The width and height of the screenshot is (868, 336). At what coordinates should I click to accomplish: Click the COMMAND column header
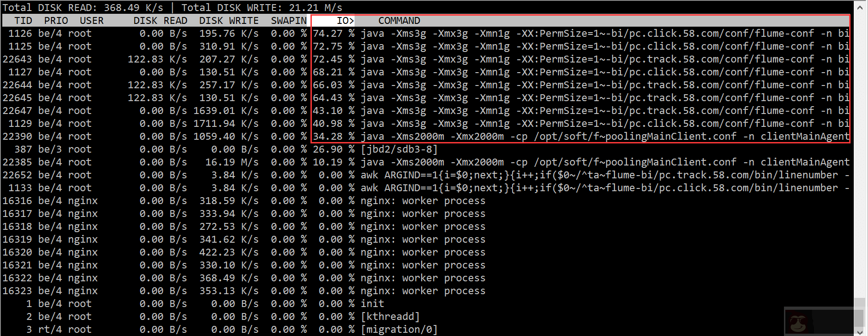pos(399,21)
